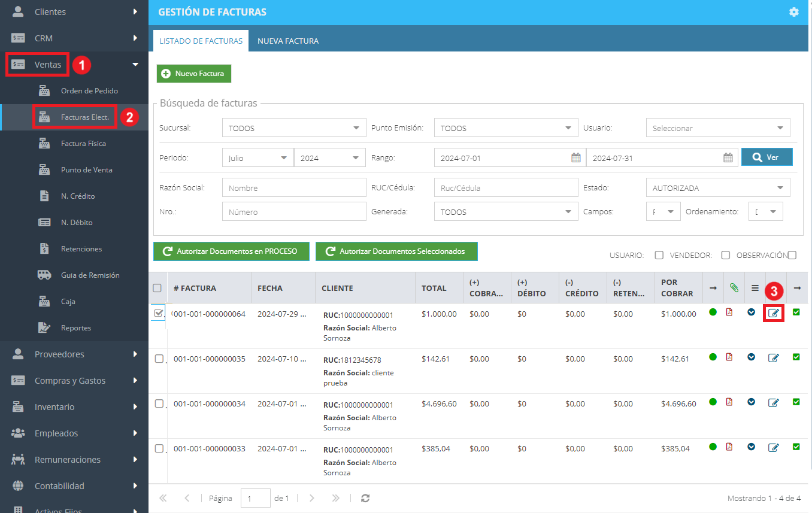812x513 pixels.
Task: Enable the VENDEDOR column checkbox
Action: click(x=725, y=255)
